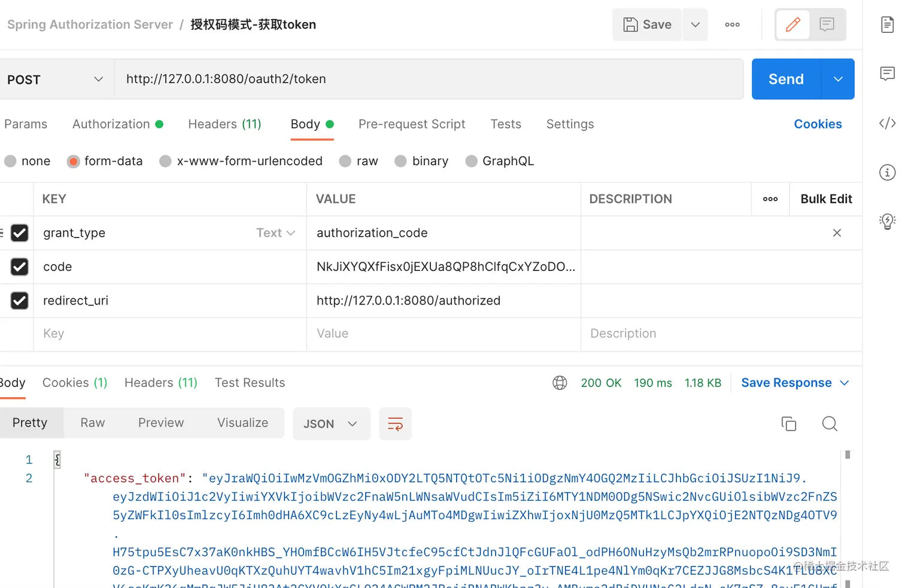
Task: Select the raw body type radio button
Action: pos(345,161)
